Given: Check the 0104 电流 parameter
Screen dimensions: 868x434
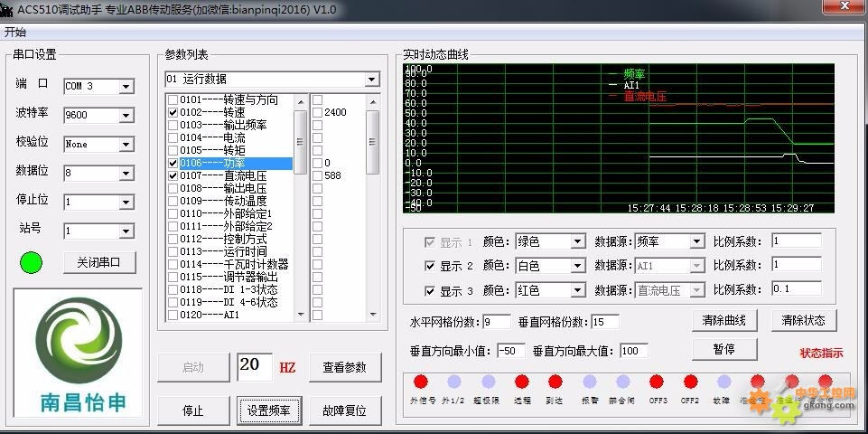Looking at the screenshot, I should [x=173, y=138].
